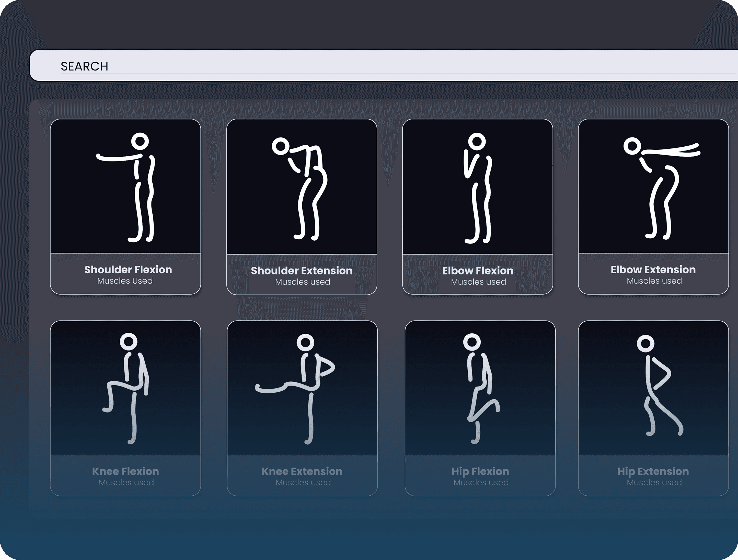Select the Hip Flexion title
738x560 pixels.
coord(480,471)
